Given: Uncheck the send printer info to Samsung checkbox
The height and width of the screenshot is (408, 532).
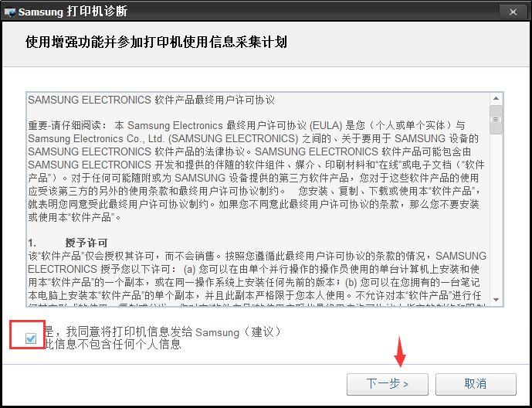Looking at the screenshot, I should point(31,338).
